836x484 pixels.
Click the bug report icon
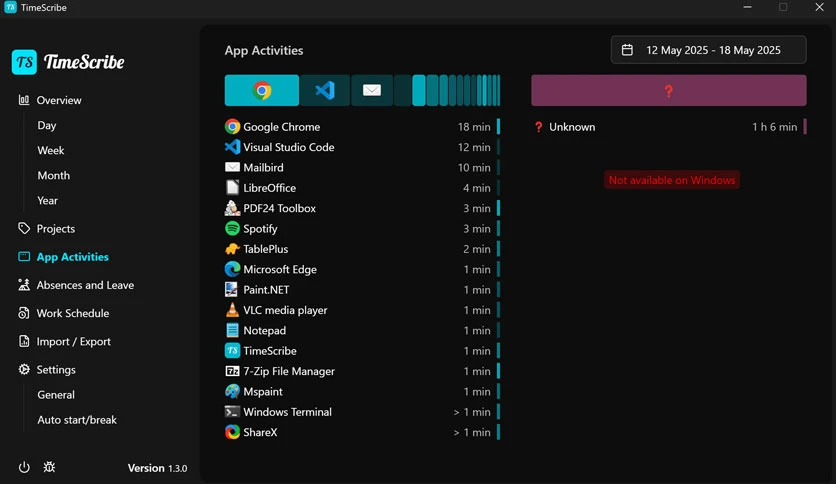[49, 467]
